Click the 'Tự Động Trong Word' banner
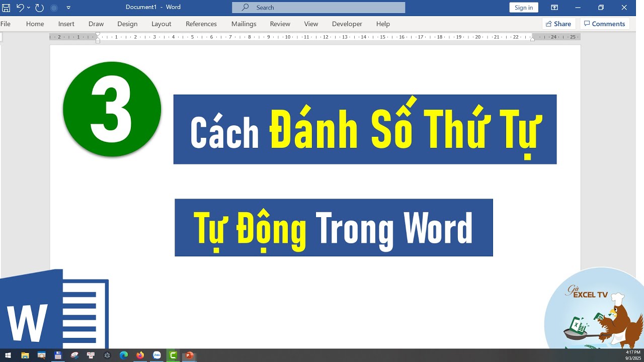Screen dimensions: 644x362 click(x=334, y=227)
